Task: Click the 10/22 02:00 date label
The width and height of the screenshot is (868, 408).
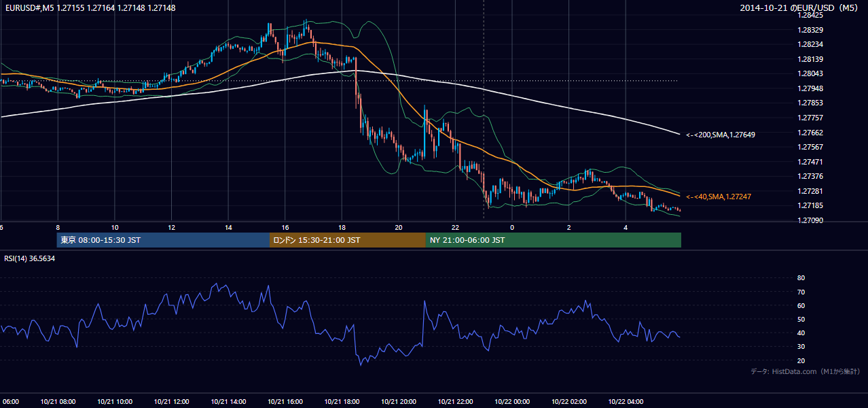Action: 568,402
